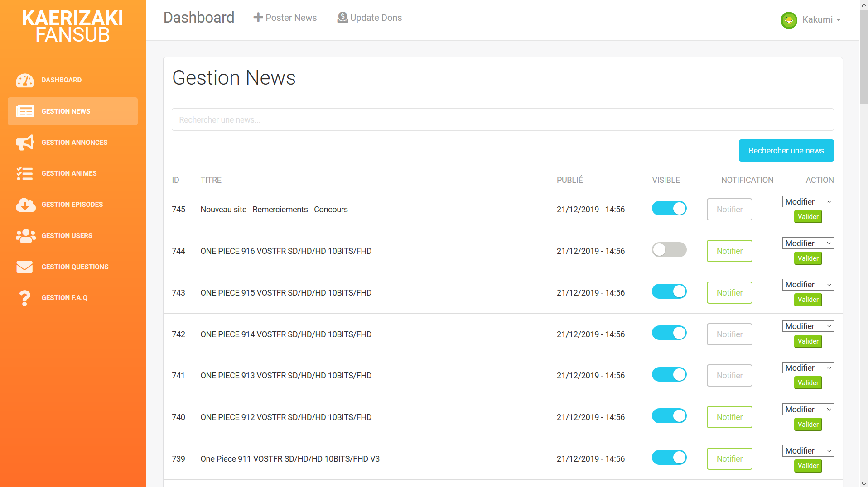Open the Modifier dropdown for news 743
Image resolution: width=868 pixels, height=487 pixels.
point(808,285)
